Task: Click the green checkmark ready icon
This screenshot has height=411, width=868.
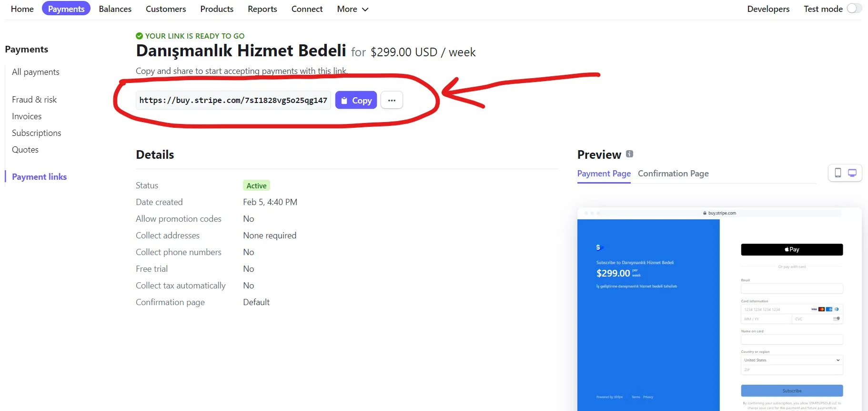Action: point(139,36)
